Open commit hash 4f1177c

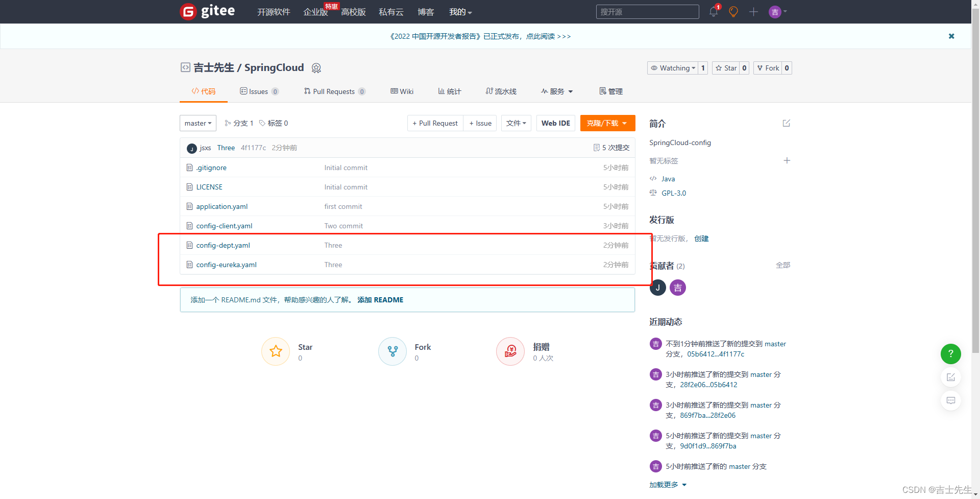[x=253, y=148]
